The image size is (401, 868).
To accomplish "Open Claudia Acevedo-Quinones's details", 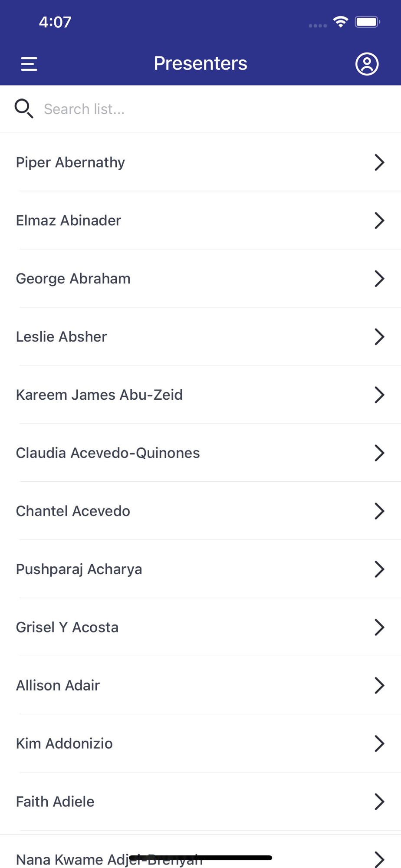I will pos(108,453).
